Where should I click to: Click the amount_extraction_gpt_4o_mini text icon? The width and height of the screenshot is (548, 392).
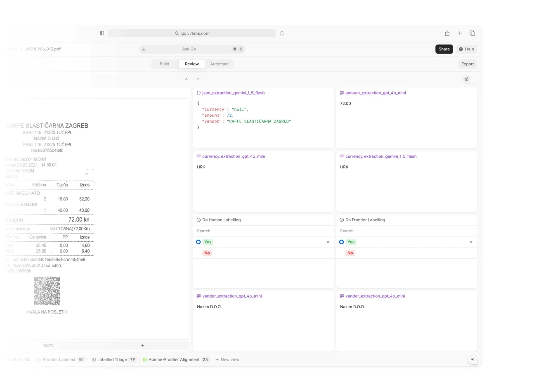[x=342, y=93]
